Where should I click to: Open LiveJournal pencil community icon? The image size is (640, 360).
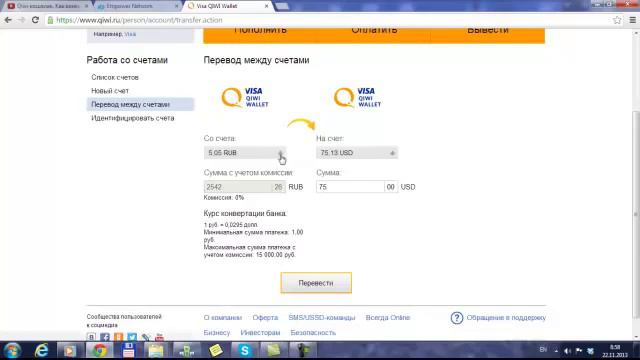point(146,337)
